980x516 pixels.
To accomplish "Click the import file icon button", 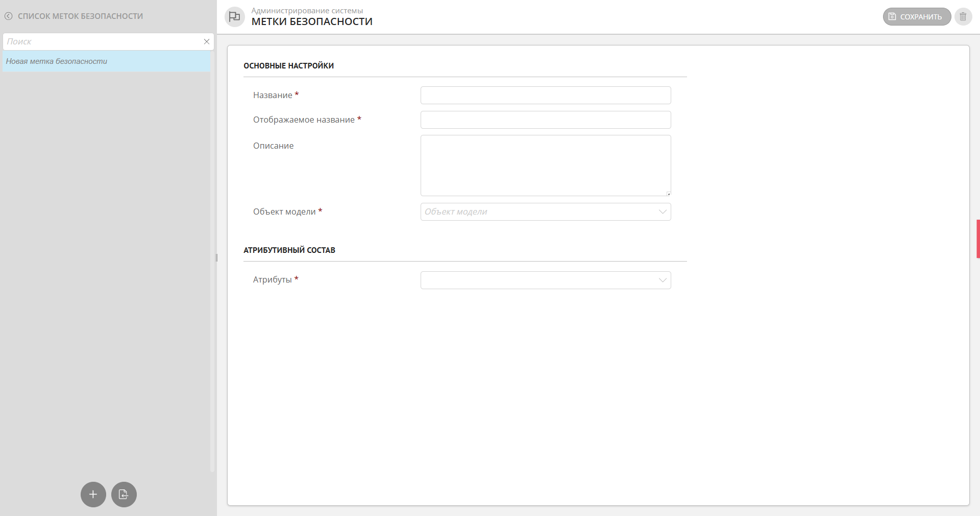I will pos(124,495).
